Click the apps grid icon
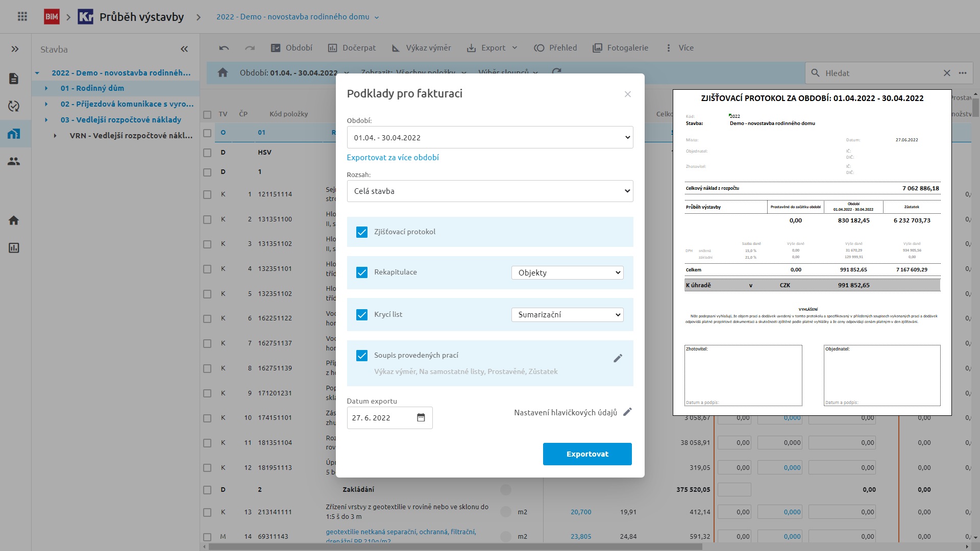 22,17
